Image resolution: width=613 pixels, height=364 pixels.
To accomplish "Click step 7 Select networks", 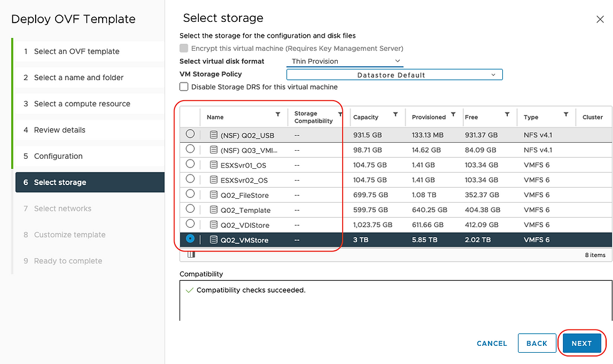I will tap(89, 208).
